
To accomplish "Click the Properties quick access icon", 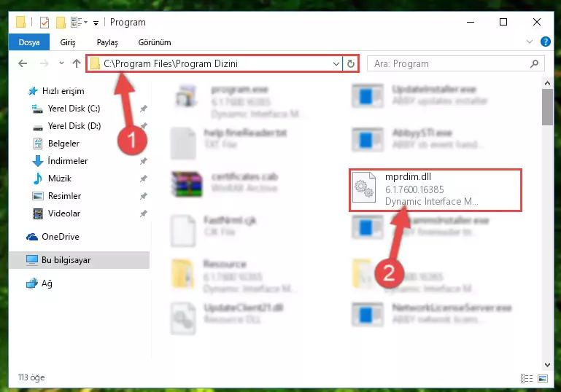I will pos(45,23).
